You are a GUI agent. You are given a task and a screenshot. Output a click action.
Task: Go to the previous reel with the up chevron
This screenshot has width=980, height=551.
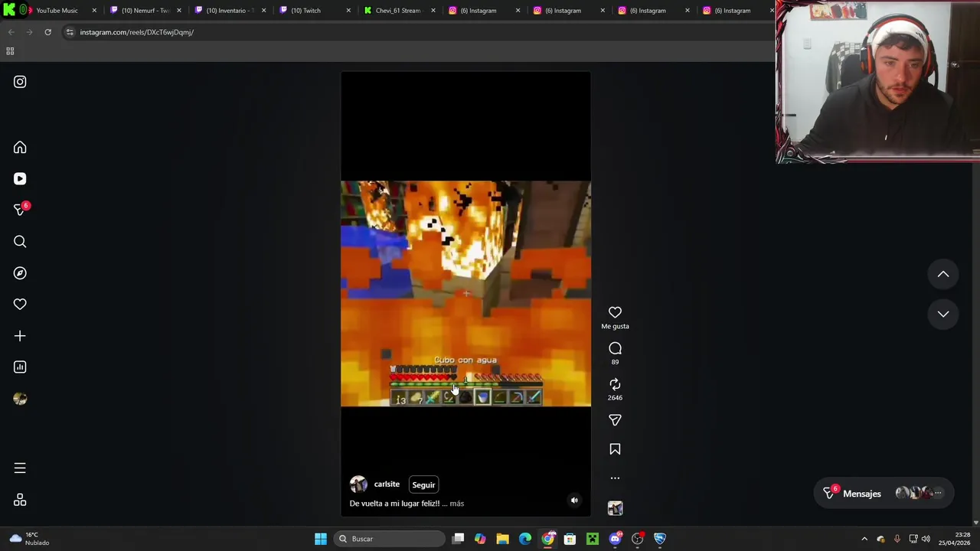[x=943, y=274]
